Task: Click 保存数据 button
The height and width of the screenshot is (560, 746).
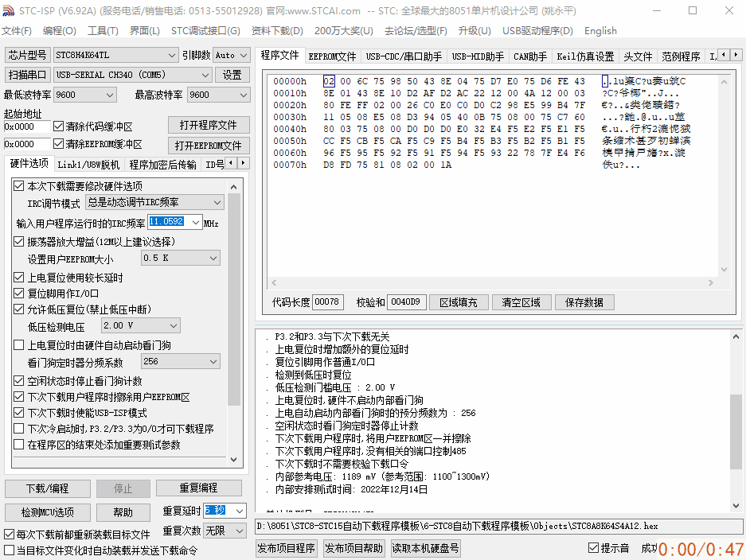Action: (x=584, y=302)
